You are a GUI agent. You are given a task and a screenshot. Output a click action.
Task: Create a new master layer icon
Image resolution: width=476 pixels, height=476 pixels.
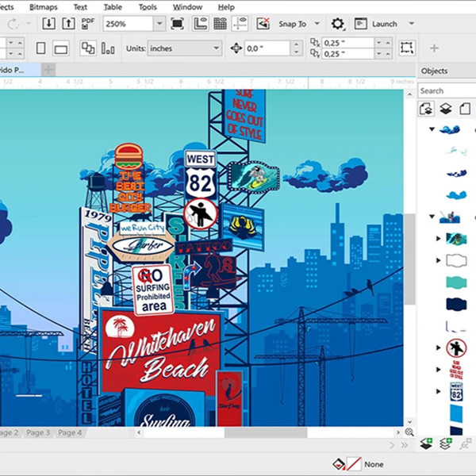tap(446, 443)
